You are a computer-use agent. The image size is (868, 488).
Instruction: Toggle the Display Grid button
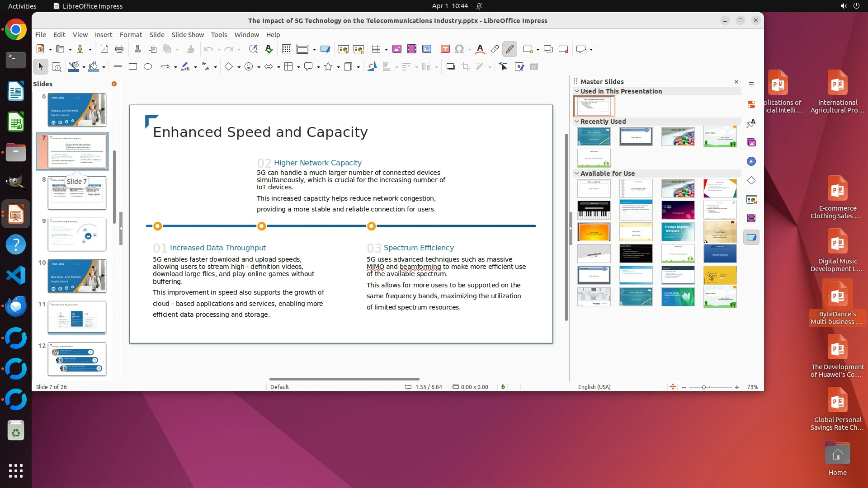286,49
